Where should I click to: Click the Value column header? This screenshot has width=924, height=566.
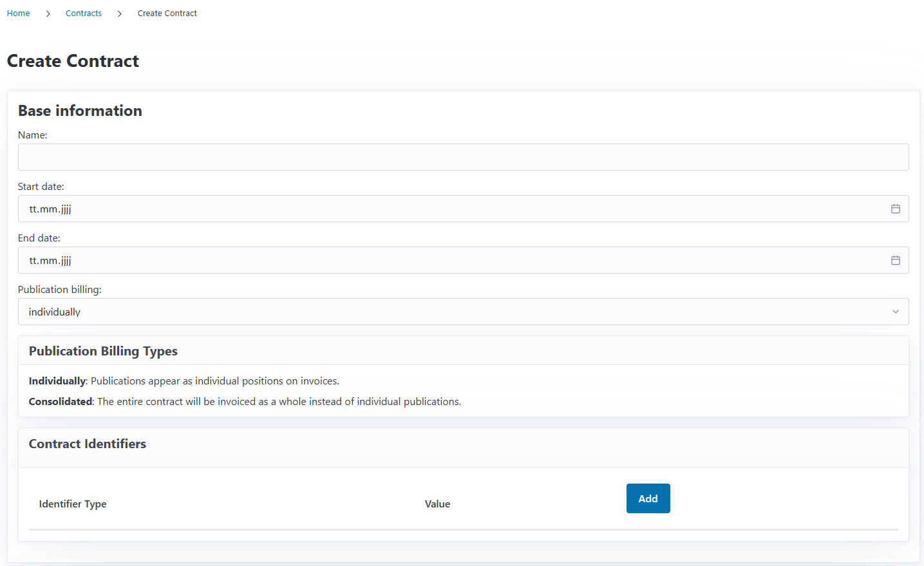click(437, 504)
